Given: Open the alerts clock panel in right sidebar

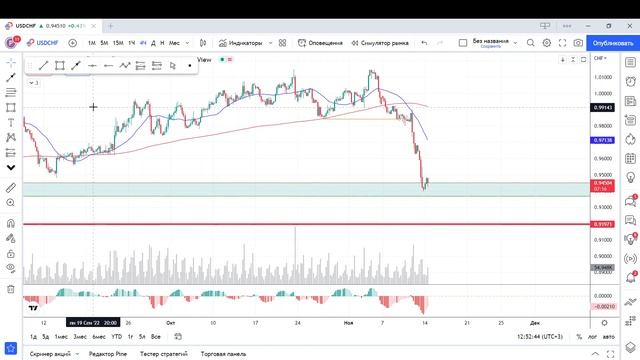Looking at the screenshot, I should coord(631,81).
